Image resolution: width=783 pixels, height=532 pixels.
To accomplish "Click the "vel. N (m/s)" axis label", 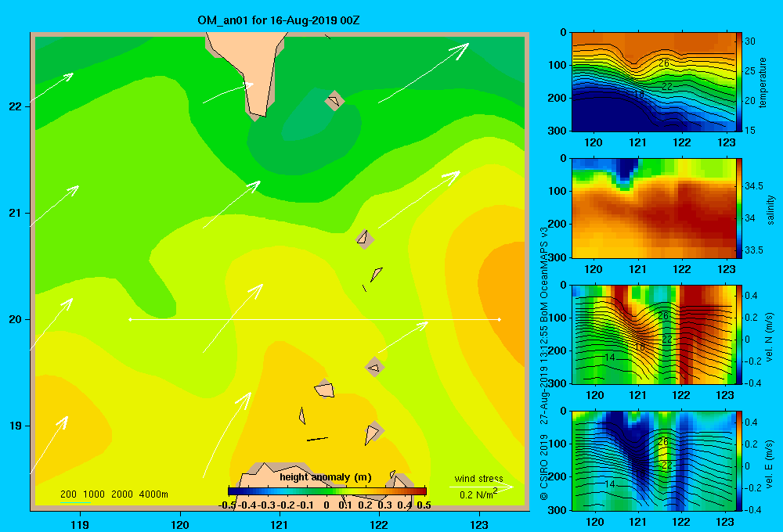I will [770, 337].
